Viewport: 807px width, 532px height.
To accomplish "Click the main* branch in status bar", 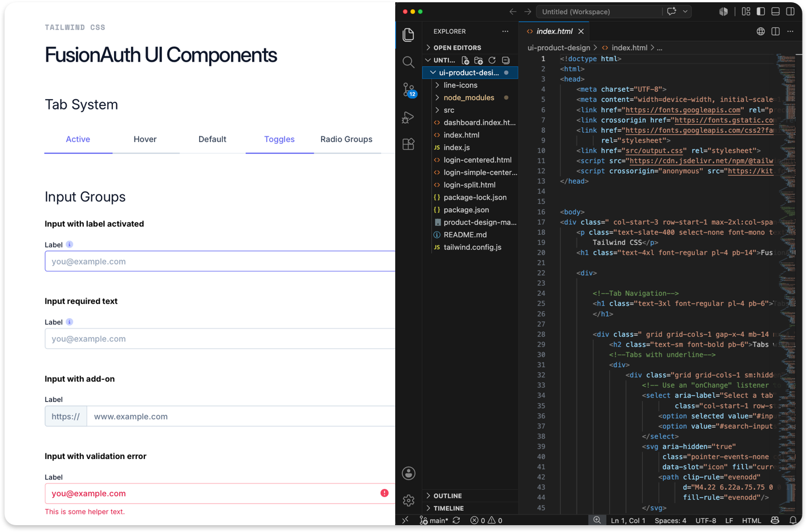I will (x=434, y=521).
